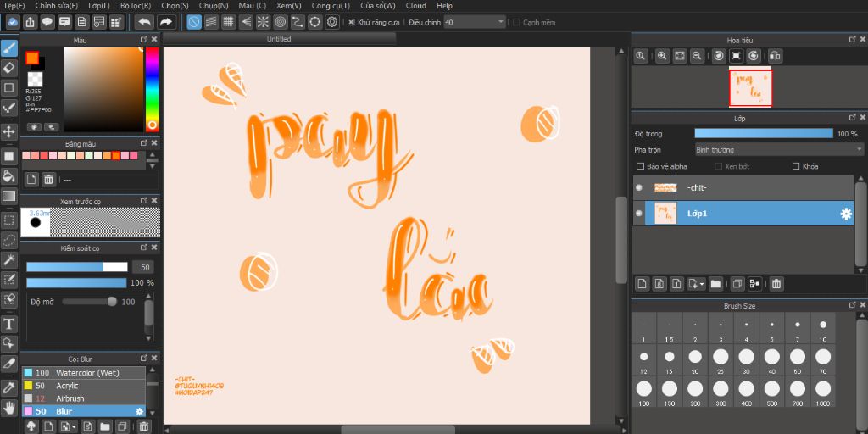
Task: Hide the Lớp1 layer
Action: [x=639, y=213]
